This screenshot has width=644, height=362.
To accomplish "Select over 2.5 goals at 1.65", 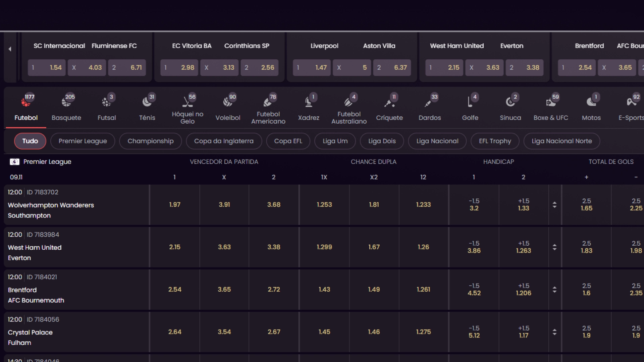I will coord(586,205).
